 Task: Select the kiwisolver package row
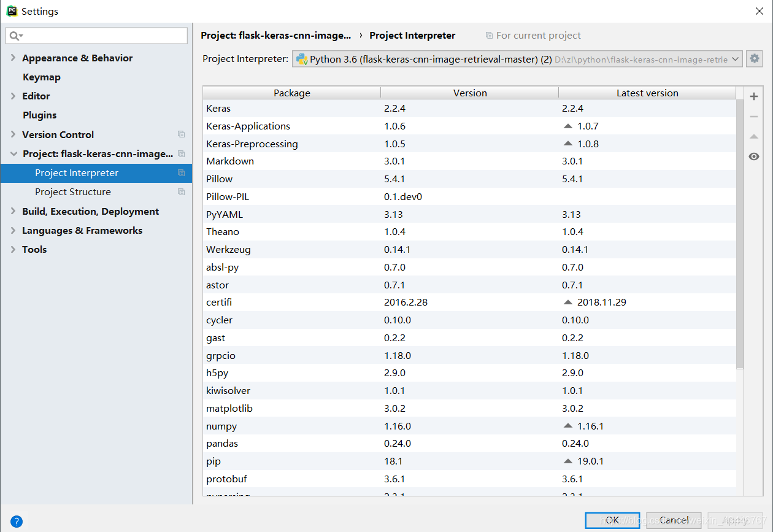point(470,390)
